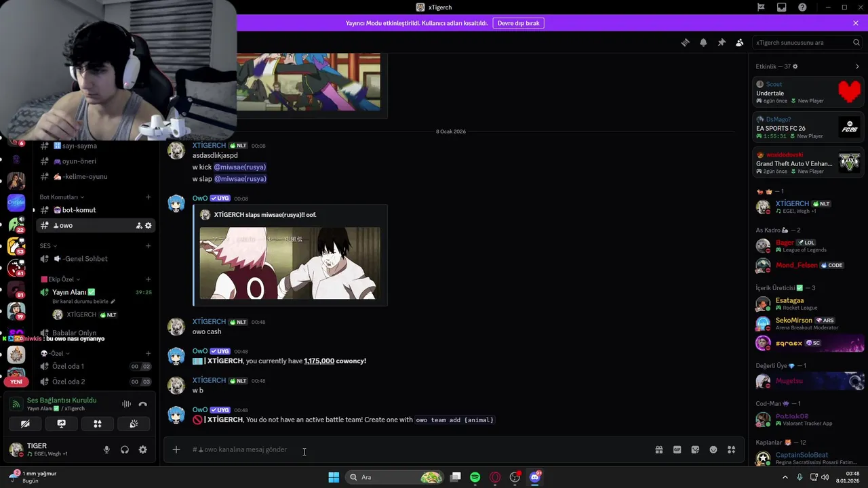Select member Esatagaa in member list
Image resolution: width=868 pixels, height=488 pixels.
[x=808, y=304]
